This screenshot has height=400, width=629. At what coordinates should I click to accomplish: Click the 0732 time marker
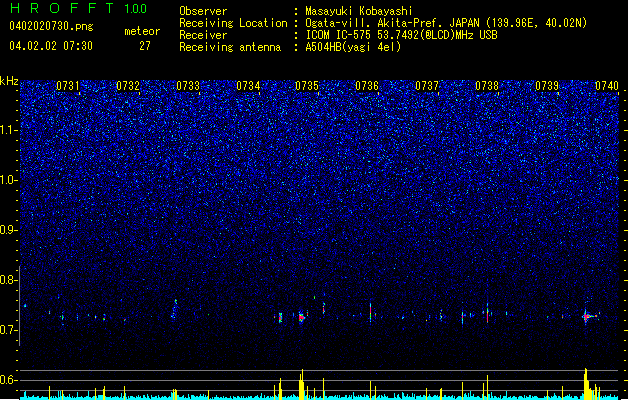pos(128,86)
